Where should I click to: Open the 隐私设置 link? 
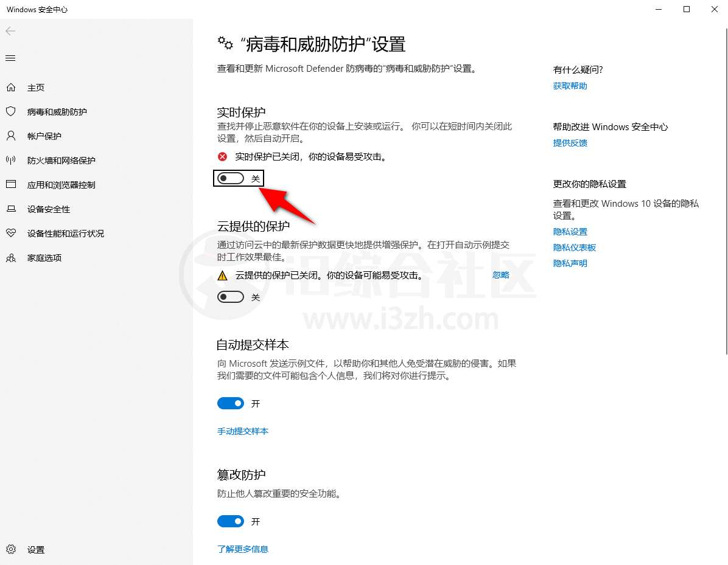(570, 232)
